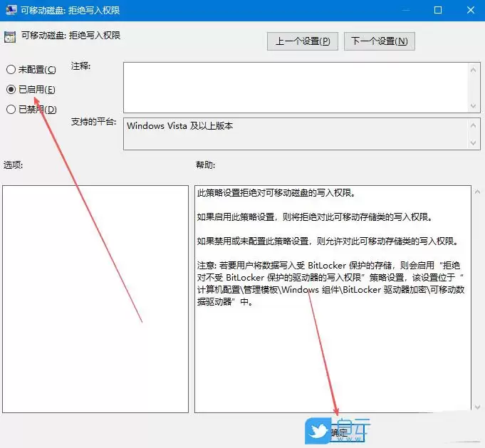Image resolution: width=485 pixels, height=448 pixels.
Task: Maximize the 可移动磁盘 dialog window
Action: pyautogui.click(x=438, y=10)
